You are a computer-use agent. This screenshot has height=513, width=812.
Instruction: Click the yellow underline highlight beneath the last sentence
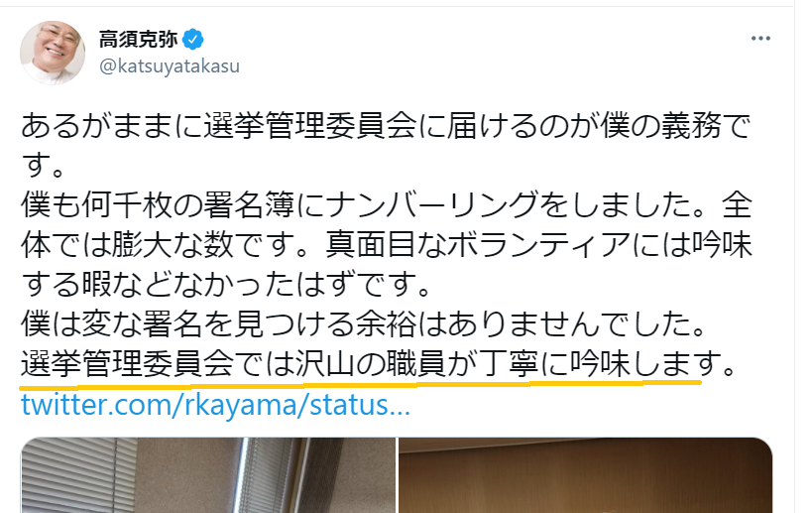click(361, 384)
